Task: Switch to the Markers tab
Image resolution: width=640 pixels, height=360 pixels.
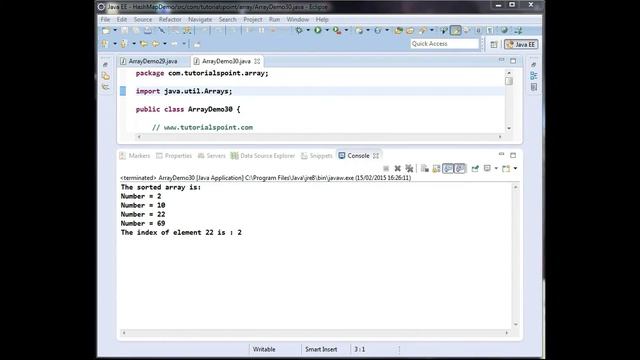Action: (135, 156)
